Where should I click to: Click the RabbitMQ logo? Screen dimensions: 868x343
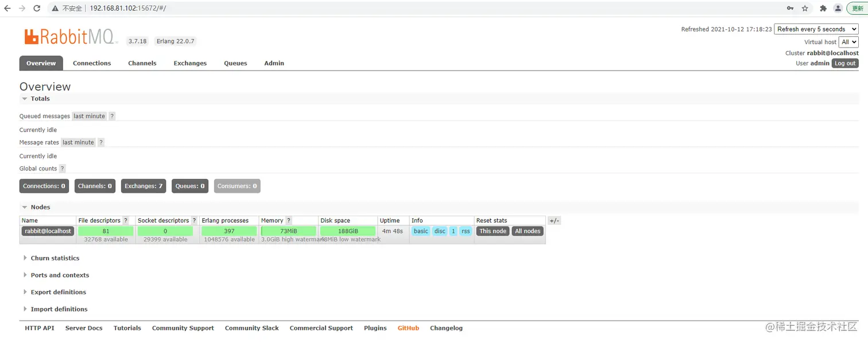71,37
